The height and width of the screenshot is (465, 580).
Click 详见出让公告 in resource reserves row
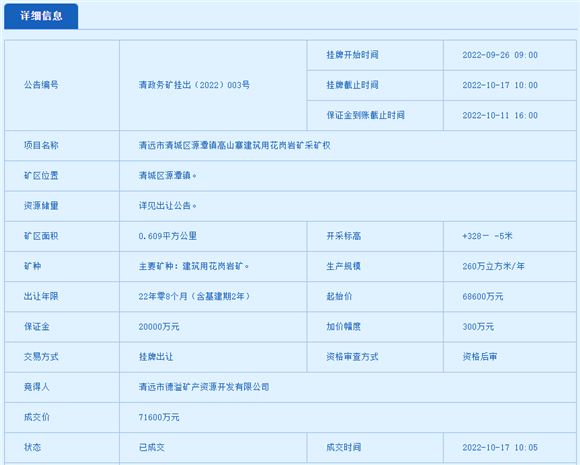click(165, 206)
